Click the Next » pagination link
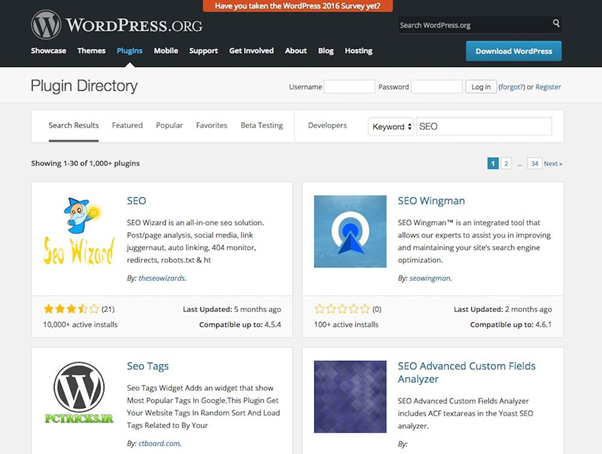The width and height of the screenshot is (602, 454). click(553, 163)
